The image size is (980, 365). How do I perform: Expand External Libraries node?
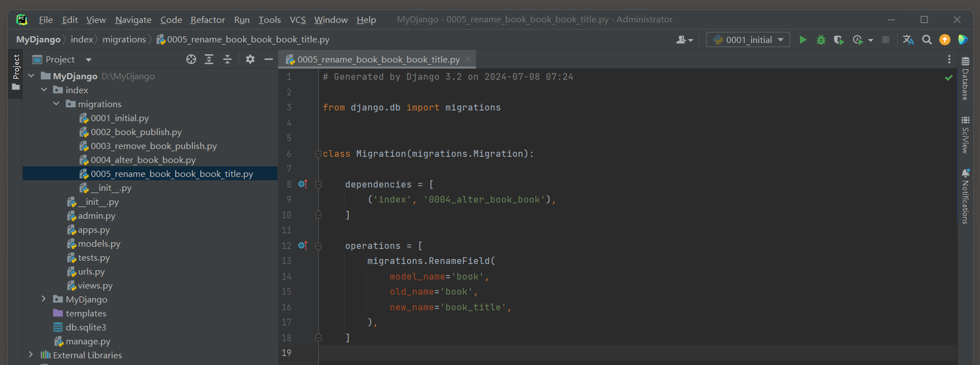pos(31,355)
